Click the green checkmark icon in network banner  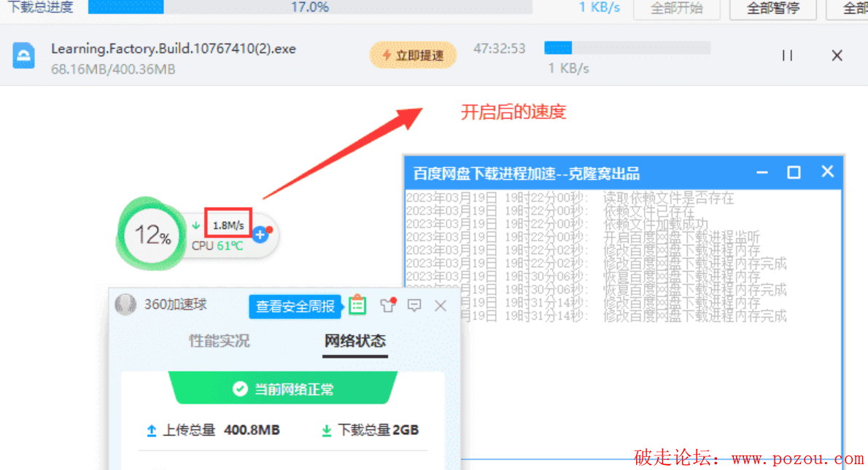pos(240,388)
